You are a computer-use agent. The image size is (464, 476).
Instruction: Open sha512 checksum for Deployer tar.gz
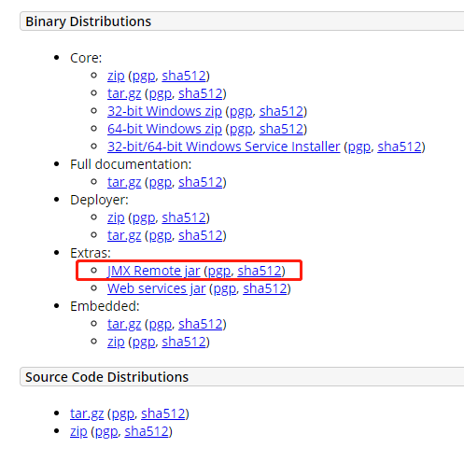(201, 235)
